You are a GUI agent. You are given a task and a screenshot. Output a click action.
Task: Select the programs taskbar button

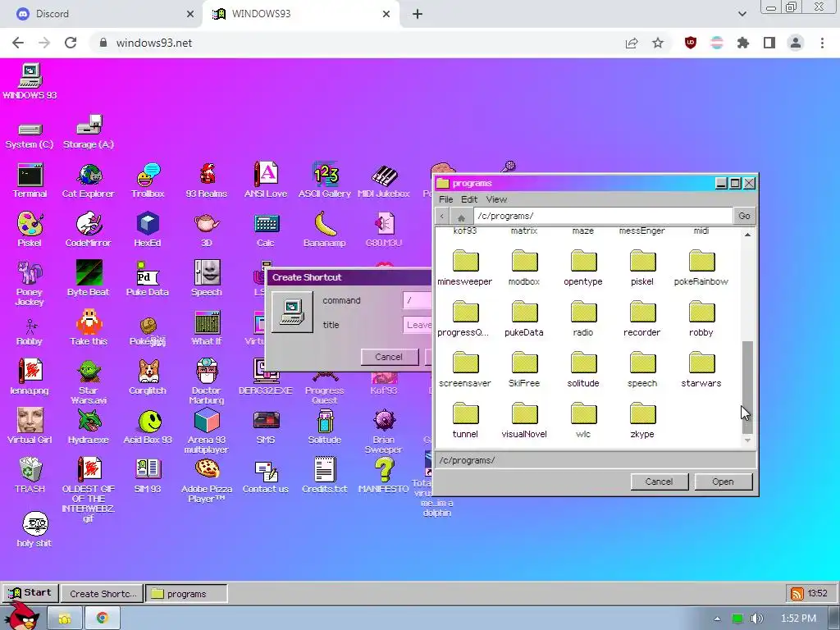(x=186, y=594)
